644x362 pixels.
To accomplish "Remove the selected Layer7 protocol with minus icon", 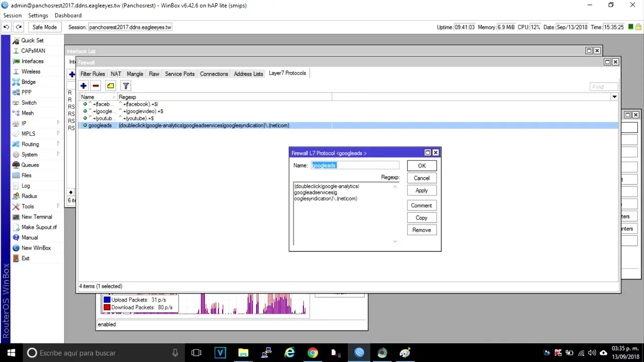I will click(96, 85).
